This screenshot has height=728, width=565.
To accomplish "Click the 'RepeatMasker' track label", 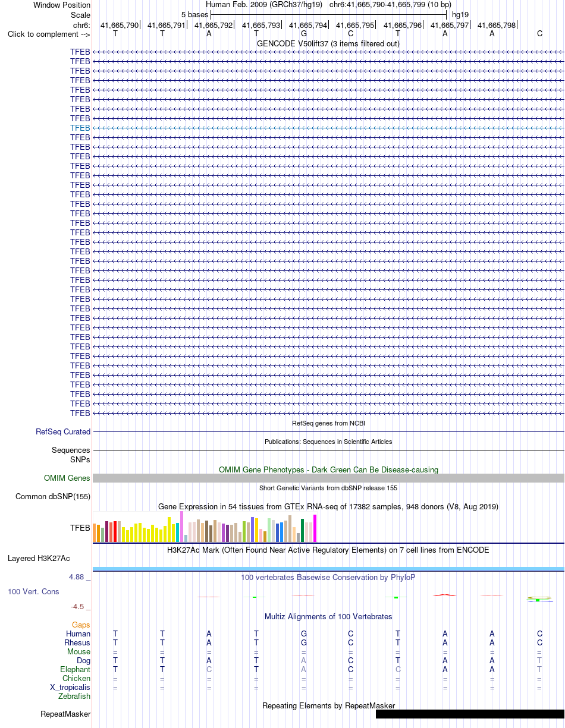I will pos(65,714).
